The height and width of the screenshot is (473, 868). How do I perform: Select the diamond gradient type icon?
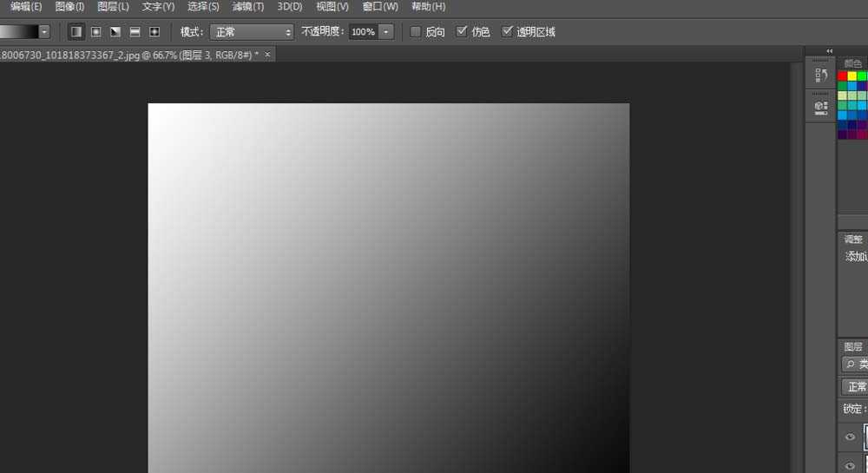[x=155, y=32]
